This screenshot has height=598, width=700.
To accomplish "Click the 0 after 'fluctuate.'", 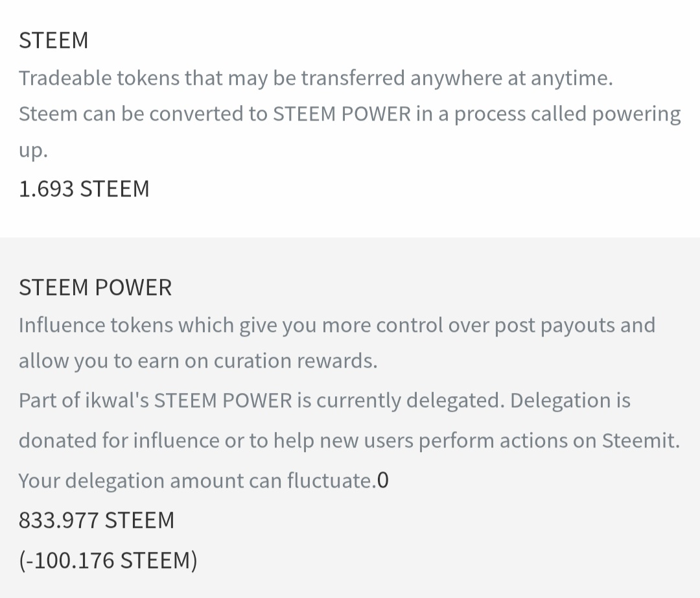I will coord(383,481).
